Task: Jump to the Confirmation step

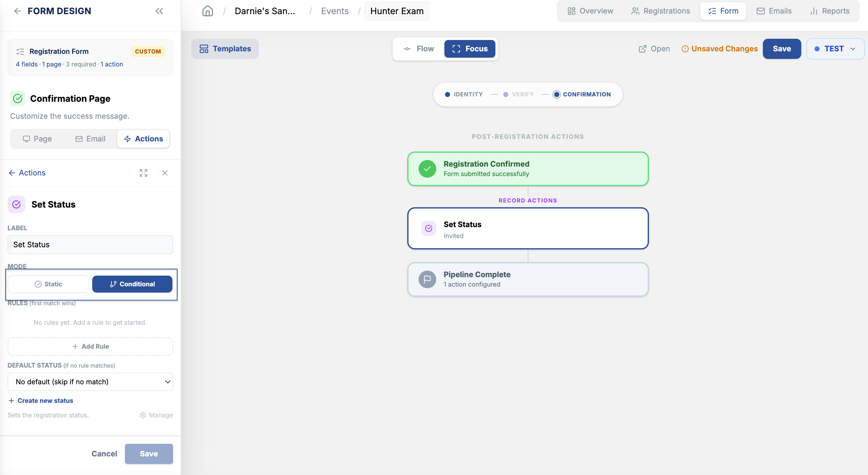Action: click(x=582, y=94)
